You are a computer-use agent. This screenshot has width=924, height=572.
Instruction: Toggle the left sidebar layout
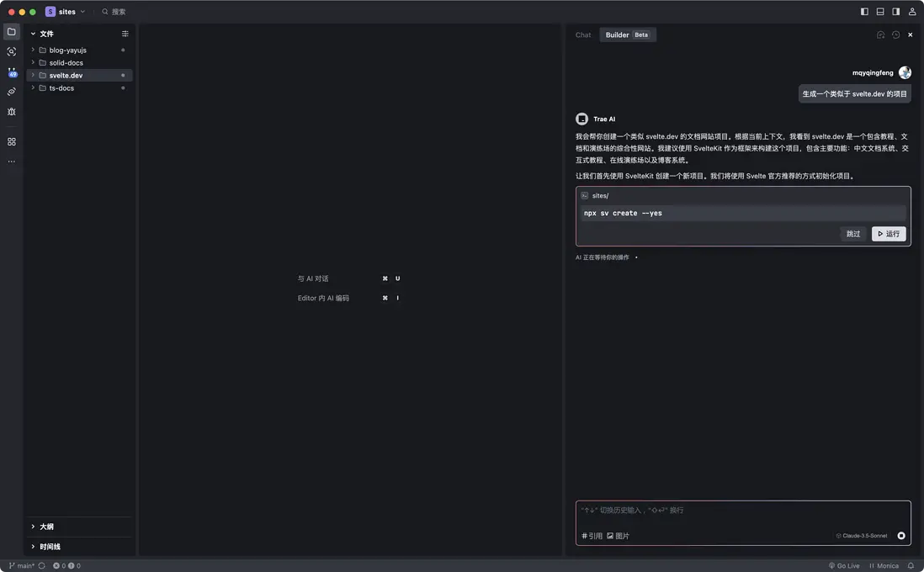[x=864, y=12]
